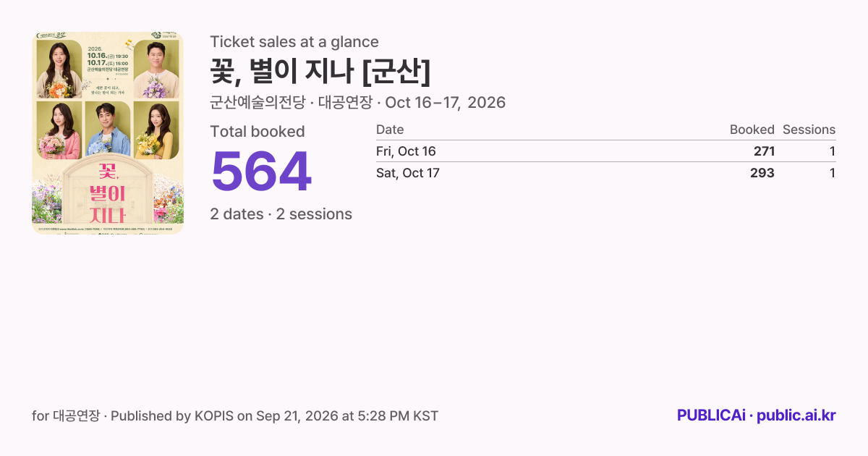Image resolution: width=868 pixels, height=456 pixels.
Task: Click the pink title text on poster
Action: click(107, 193)
